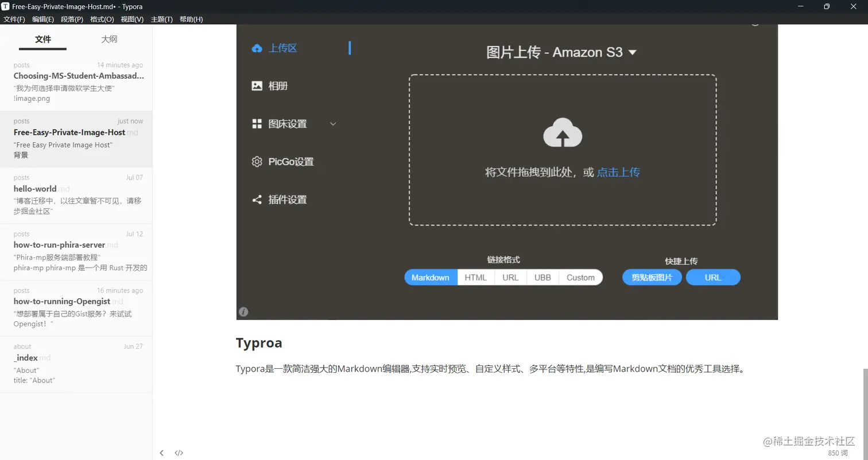Toggle source code mode icon
Viewport: 868px width, 460px height.
click(179, 453)
